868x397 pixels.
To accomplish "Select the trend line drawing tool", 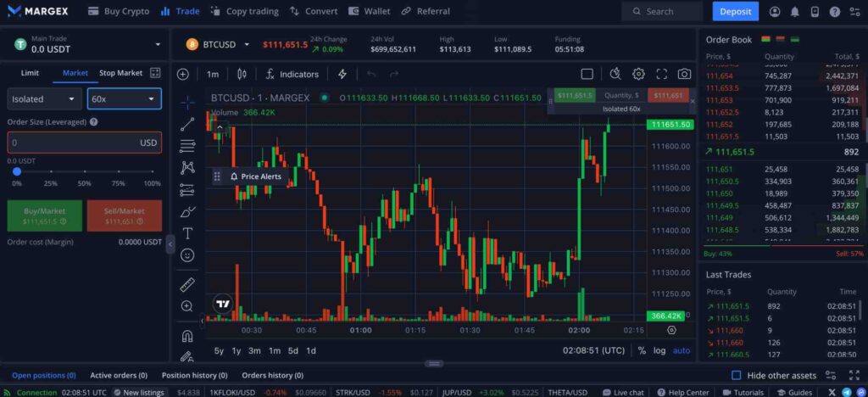I will point(187,124).
